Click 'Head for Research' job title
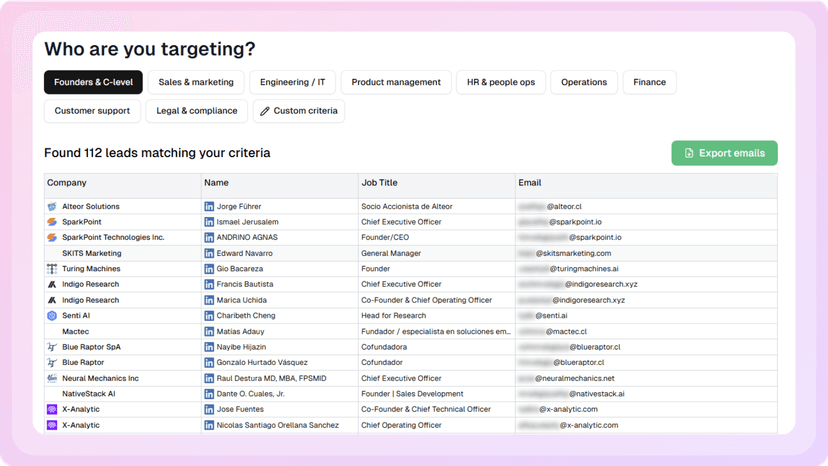The height and width of the screenshot is (466, 828). 393,316
